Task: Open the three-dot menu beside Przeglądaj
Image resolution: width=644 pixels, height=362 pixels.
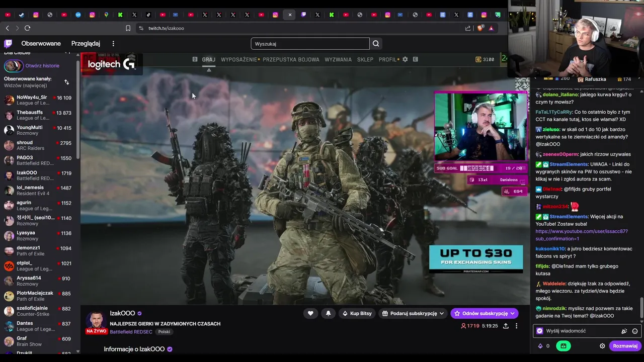Action: [x=113, y=44]
